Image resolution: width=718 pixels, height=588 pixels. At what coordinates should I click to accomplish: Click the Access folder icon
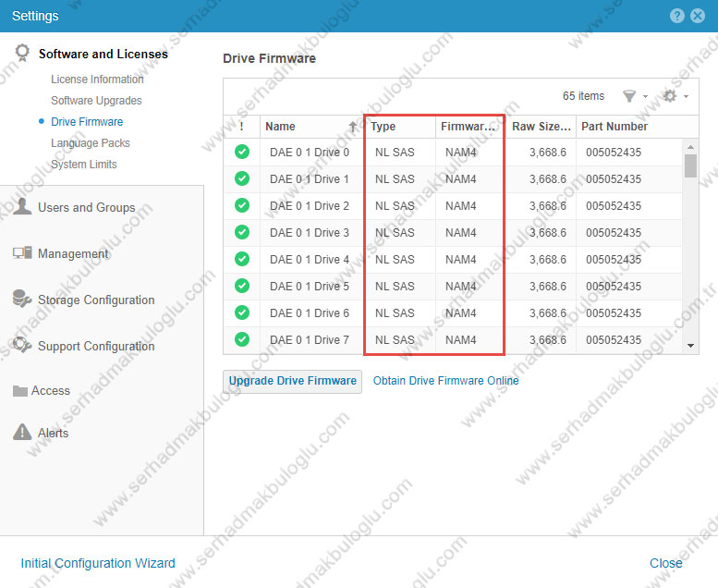pyautogui.click(x=20, y=391)
